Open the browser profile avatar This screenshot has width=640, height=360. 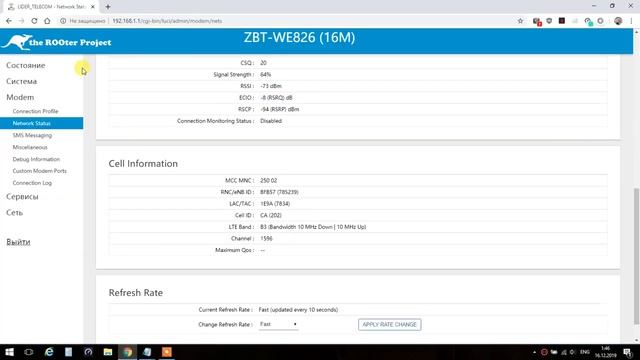pos(618,21)
